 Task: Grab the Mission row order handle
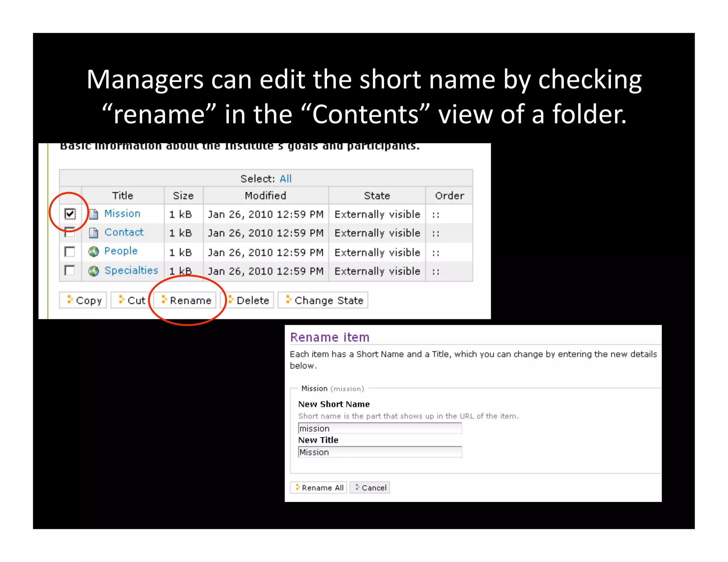436,215
